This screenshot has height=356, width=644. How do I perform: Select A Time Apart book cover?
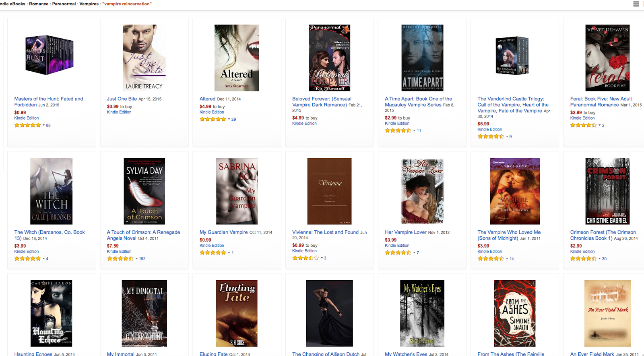[x=422, y=58]
